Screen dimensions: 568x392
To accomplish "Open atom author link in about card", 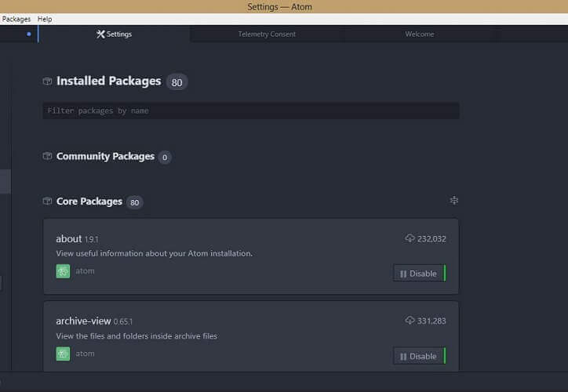I will tap(85, 271).
